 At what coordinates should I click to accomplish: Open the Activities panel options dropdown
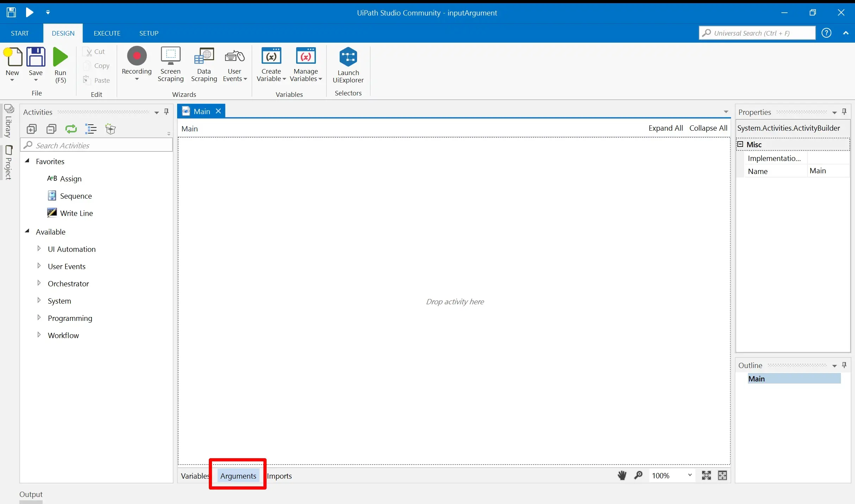pos(157,113)
